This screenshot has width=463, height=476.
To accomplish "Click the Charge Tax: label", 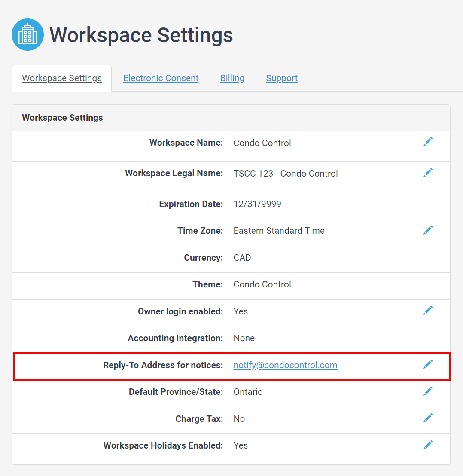I will coord(199,419).
